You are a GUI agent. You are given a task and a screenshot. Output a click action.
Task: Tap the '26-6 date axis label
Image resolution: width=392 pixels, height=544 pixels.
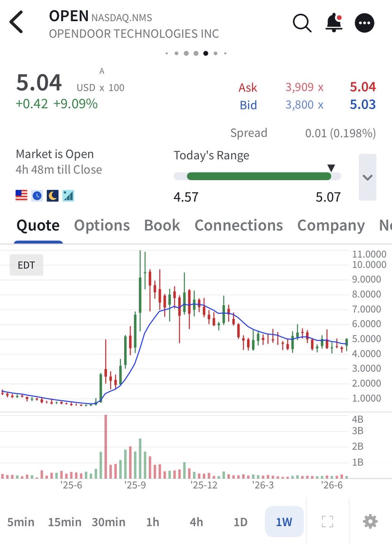[332, 486]
